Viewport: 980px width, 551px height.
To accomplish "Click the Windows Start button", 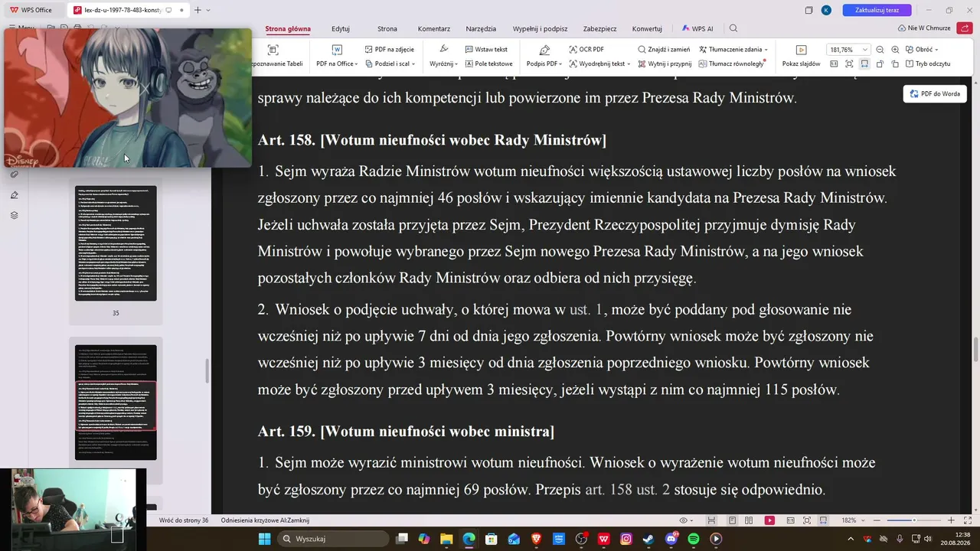I will (x=264, y=539).
